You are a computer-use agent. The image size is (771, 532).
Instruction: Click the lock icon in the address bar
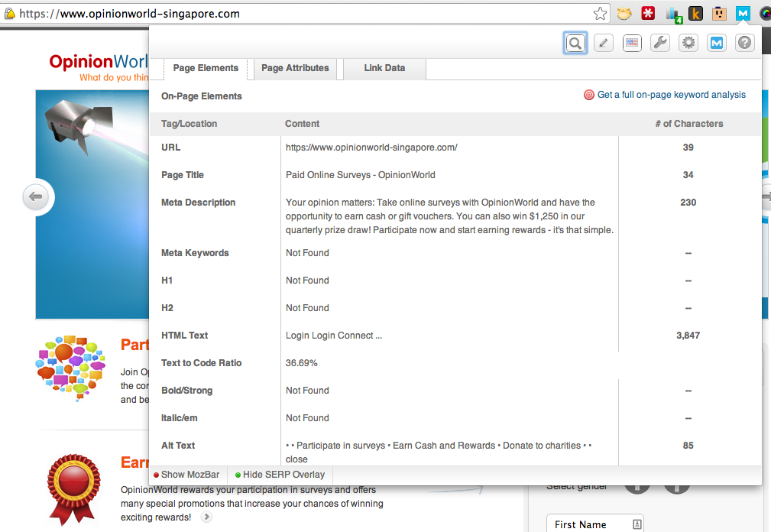pos(9,14)
